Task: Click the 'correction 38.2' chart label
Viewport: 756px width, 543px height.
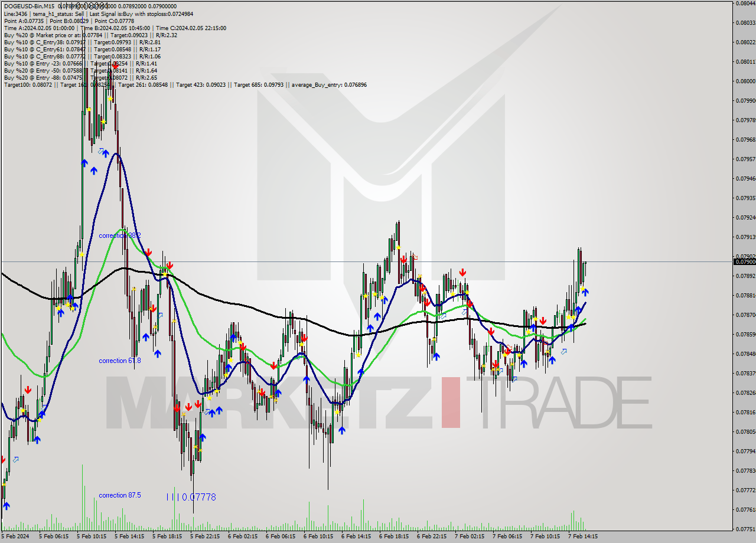Action: coord(120,235)
